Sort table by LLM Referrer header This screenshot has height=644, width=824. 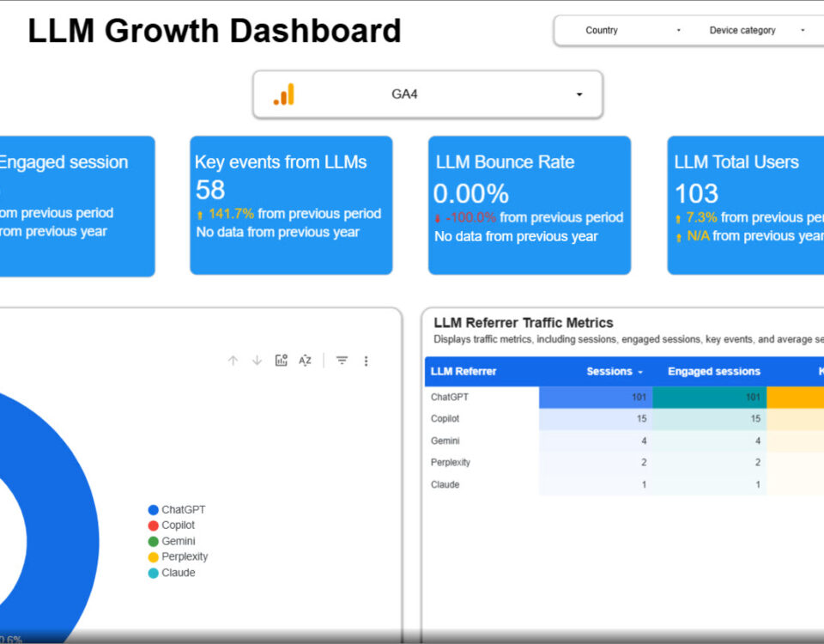(463, 372)
